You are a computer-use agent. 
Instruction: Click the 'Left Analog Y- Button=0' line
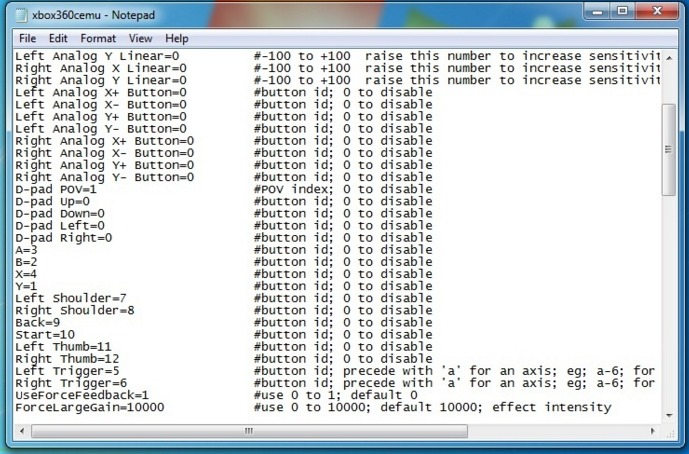click(101, 129)
